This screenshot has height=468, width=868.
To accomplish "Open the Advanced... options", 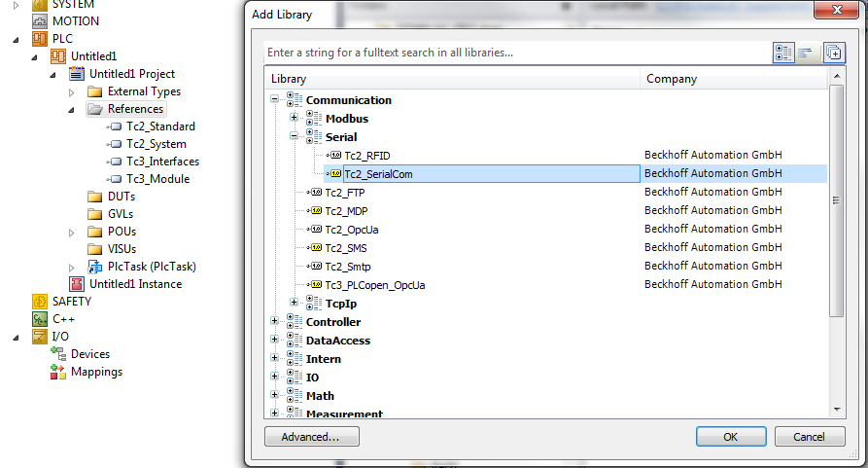I will pyautogui.click(x=312, y=437).
